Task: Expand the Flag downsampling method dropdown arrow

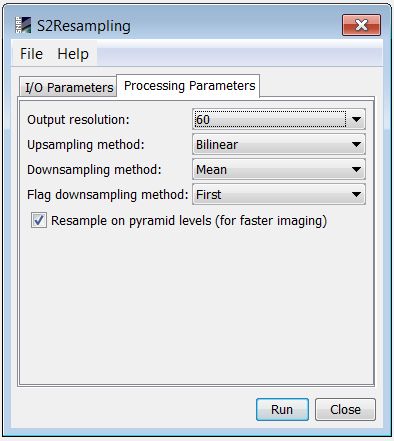Action: pyautogui.click(x=356, y=194)
